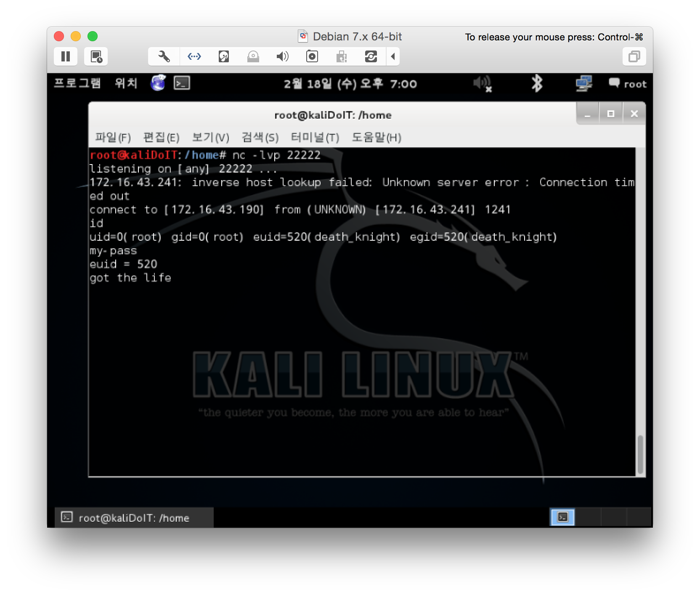The height and width of the screenshot is (595, 700).
Task: Click the 'root@kaliDoIT: /home' terminal title bar
Action: [x=333, y=115]
